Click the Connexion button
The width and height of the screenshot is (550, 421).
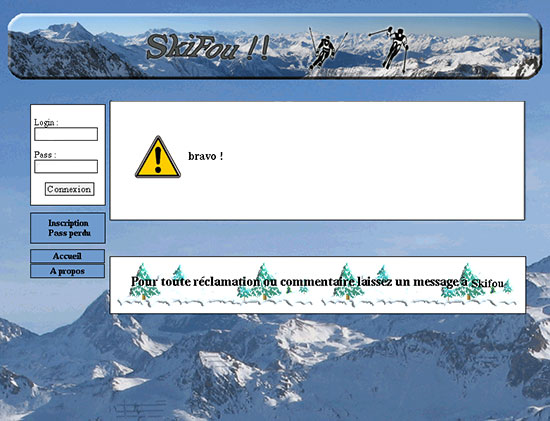point(69,189)
